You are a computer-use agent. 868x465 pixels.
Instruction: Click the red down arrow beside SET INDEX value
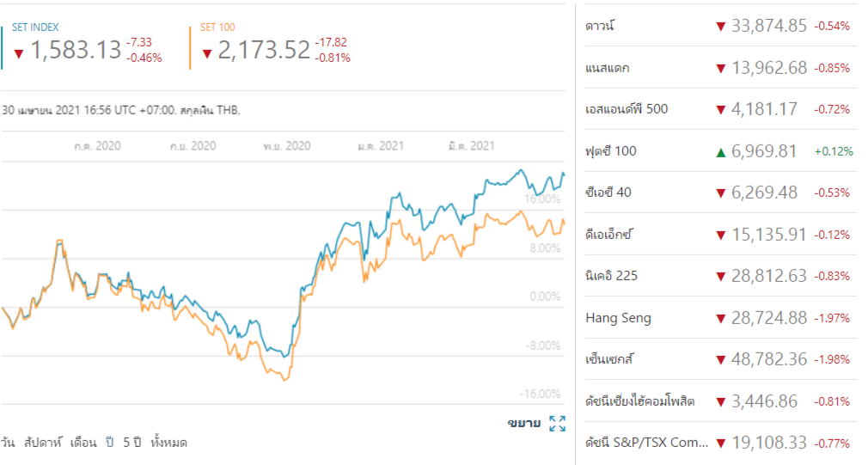click(x=18, y=53)
